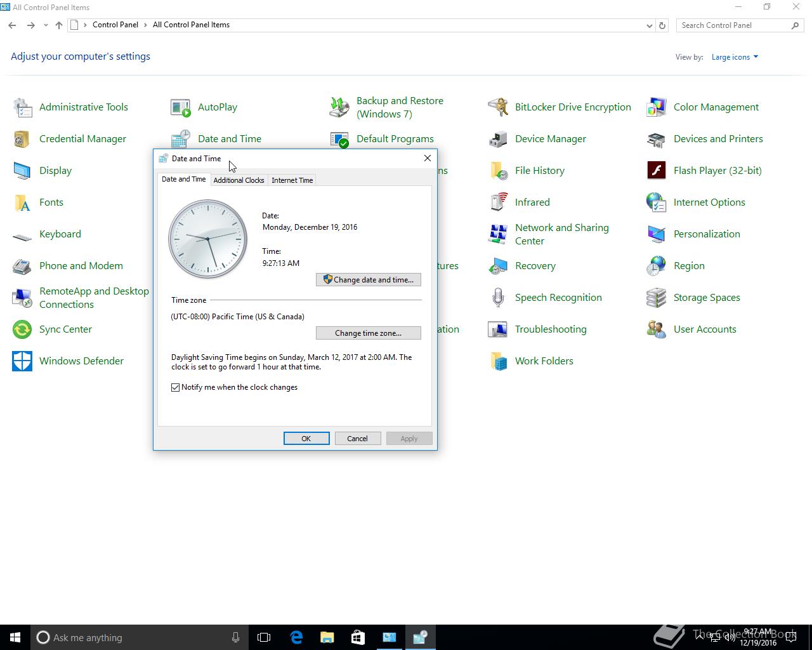Viewport: 812px width, 650px height.
Task: Open Speech Recognition icon
Action: pos(498,298)
